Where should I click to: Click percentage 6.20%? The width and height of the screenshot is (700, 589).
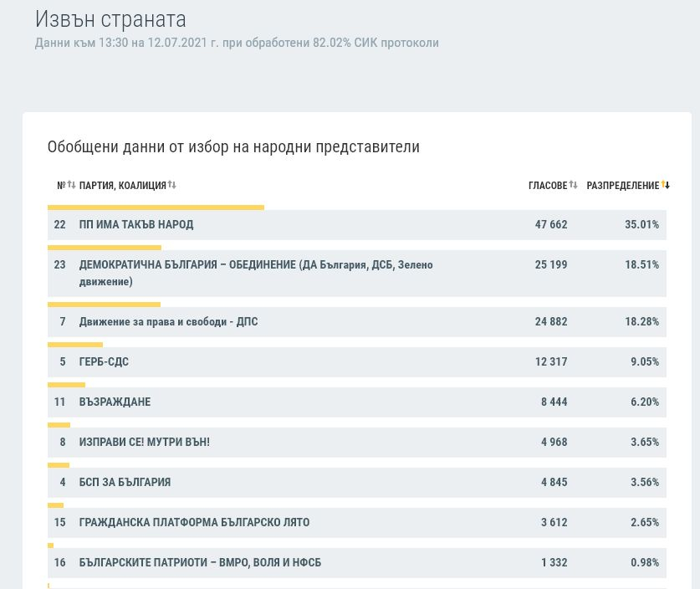click(645, 402)
